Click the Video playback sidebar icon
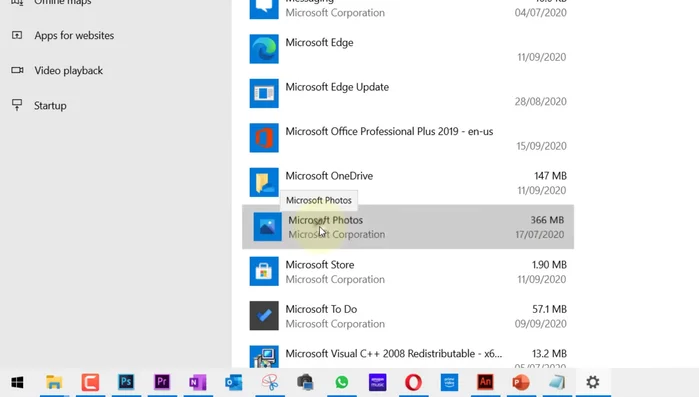 [17, 70]
